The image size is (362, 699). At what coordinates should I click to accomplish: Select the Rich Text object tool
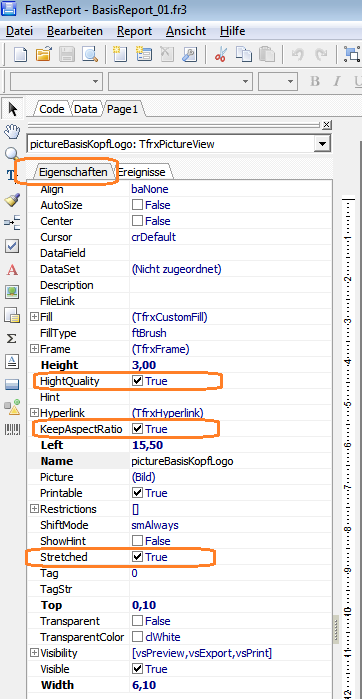[12, 361]
